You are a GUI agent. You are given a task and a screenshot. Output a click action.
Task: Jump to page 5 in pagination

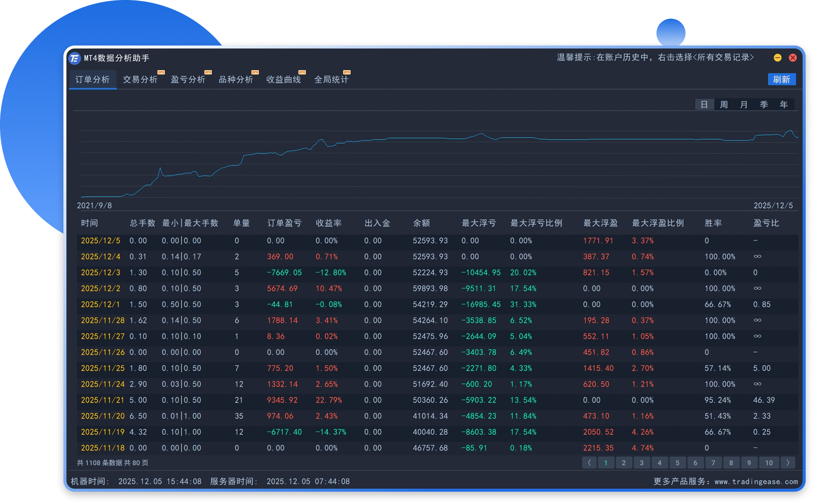pos(677,463)
